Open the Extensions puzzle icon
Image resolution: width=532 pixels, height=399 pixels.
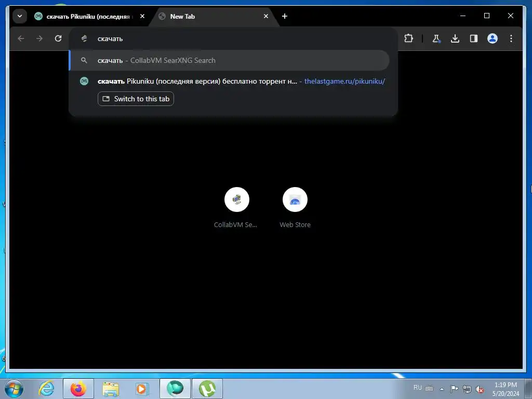(408, 38)
